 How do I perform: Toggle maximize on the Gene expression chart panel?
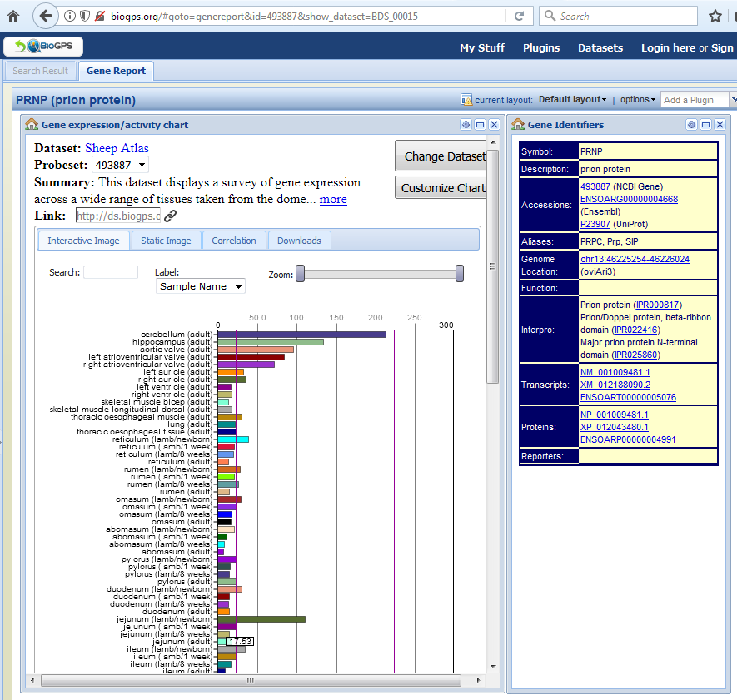point(480,124)
